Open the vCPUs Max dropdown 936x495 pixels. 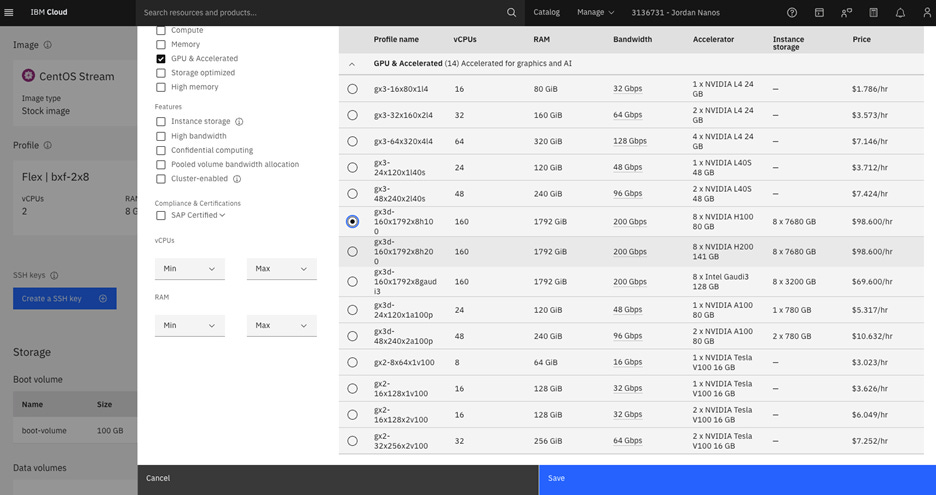pos(282,269)
